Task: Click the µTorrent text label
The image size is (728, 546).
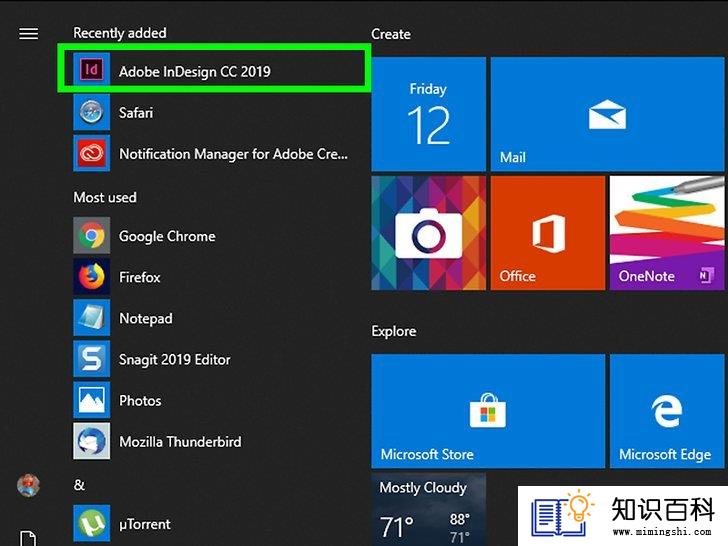Action: click(x=145, y=525)
